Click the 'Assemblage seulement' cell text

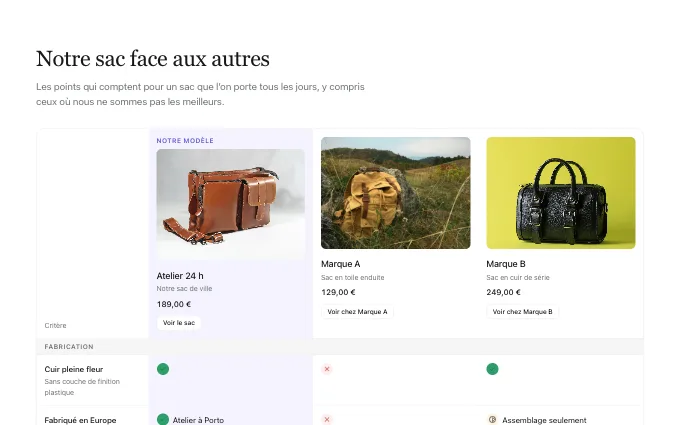(x=544, y=420)
